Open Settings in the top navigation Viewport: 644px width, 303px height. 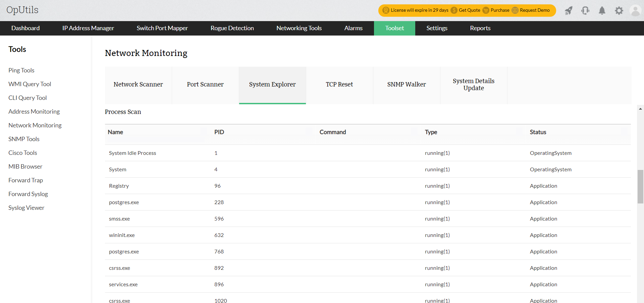(x=437, y=28)
